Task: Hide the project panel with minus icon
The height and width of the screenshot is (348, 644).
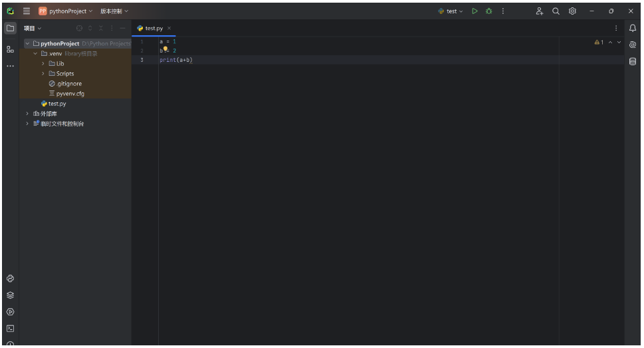Action: tap(122, 28)
